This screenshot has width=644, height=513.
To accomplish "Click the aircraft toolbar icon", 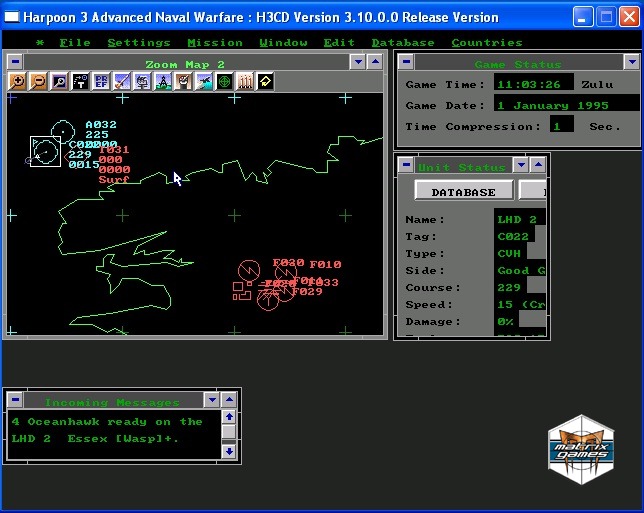I will coord(204,82).
